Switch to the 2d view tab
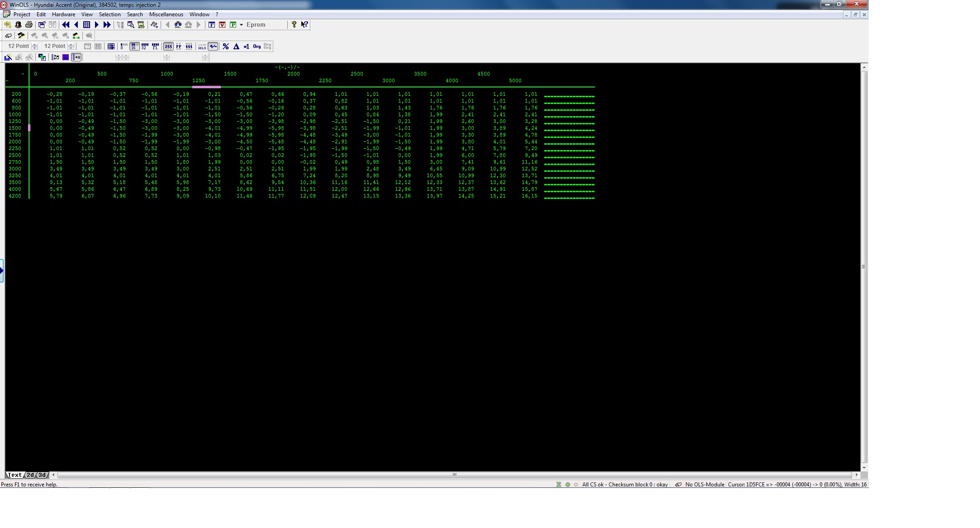980x528 pixels. [x=30, y=475]
